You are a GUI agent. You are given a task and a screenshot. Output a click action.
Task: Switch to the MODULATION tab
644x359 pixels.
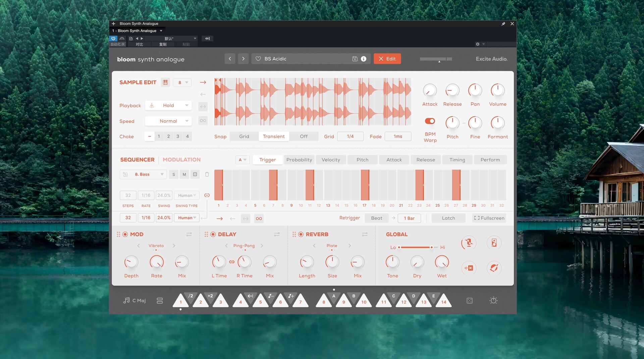[x=181, y=160]
